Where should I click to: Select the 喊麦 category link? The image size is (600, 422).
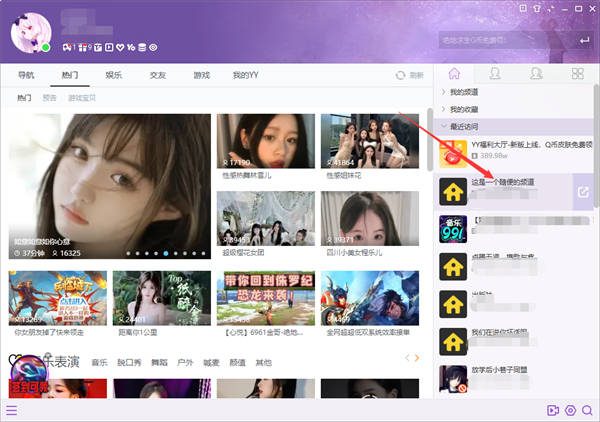coord(211,362)
